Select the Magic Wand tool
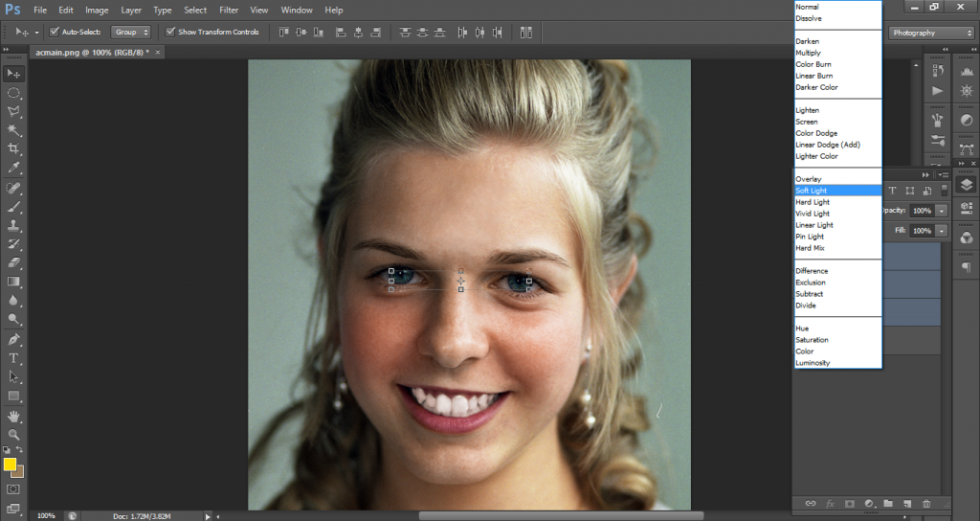 (x=13, y=130)
